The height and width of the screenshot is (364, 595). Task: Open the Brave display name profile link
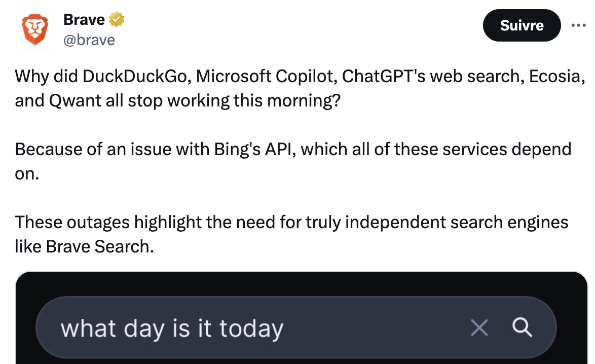click(x=84, y=20)
